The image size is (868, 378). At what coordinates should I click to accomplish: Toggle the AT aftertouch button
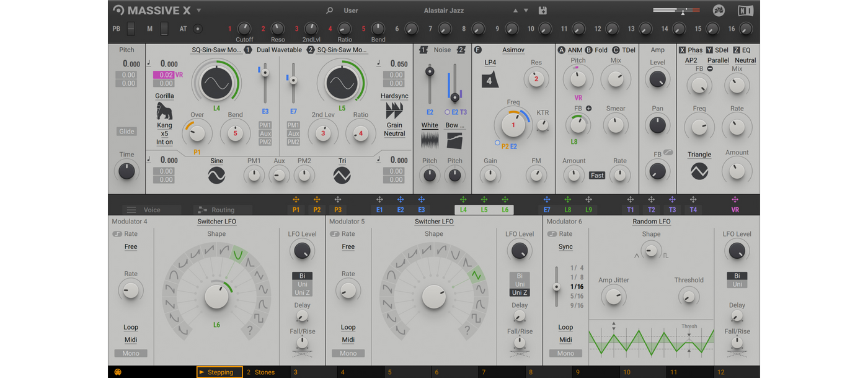(x=198, y=29)
